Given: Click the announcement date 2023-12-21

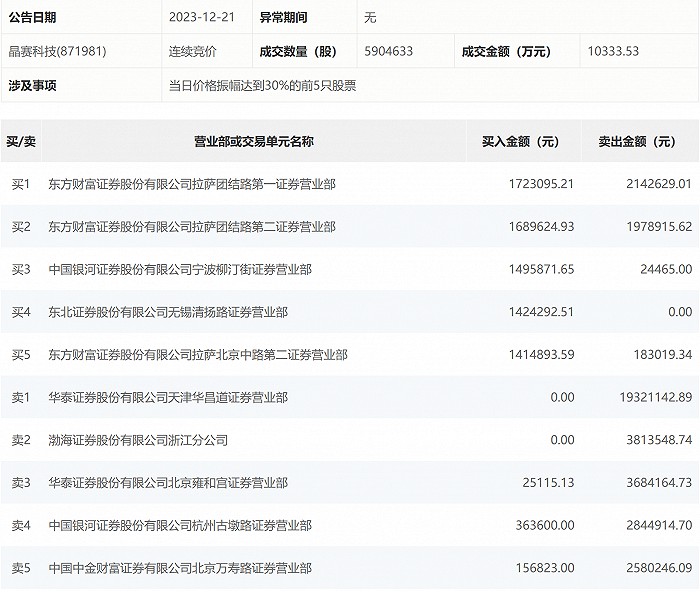Looking at the screenshot, I should [x=202, y=17].
